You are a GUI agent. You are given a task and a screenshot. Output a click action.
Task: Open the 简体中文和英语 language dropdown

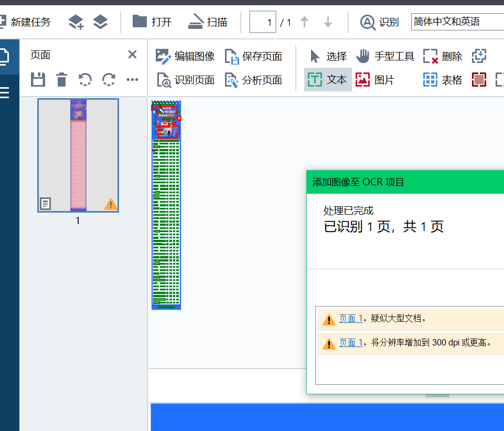pyautogui.click(x=457, y=22)
